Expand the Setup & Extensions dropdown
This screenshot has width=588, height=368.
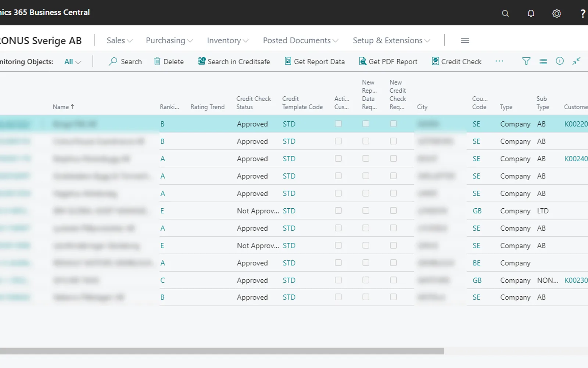tap(391, 40)
